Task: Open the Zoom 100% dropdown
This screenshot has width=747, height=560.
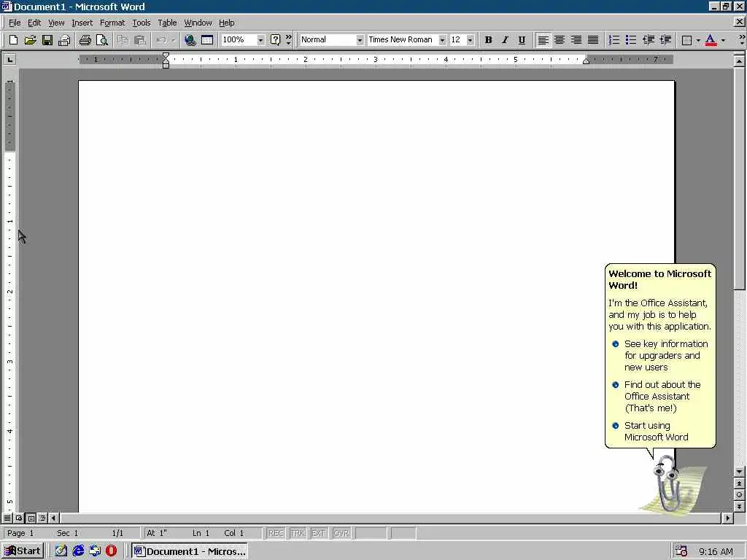Action: coord(260,40)
